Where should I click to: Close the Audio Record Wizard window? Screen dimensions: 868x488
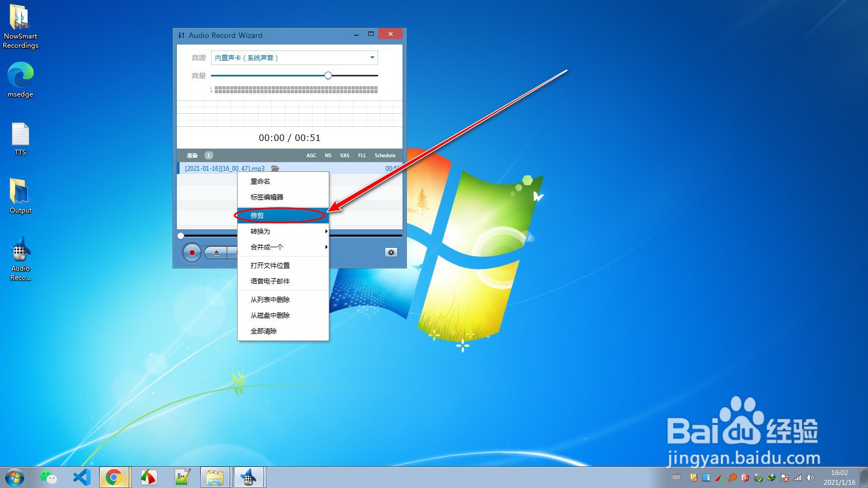click(391, 34)
